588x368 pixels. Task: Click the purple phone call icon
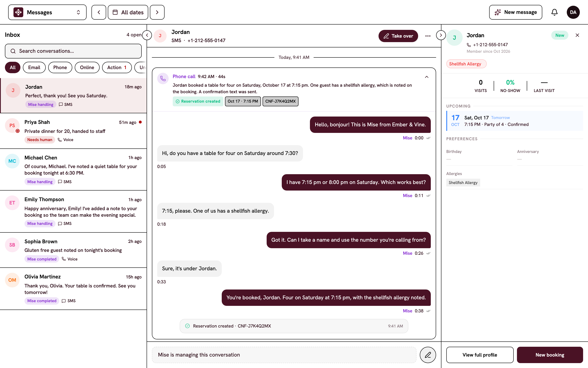tap(163, 78)
